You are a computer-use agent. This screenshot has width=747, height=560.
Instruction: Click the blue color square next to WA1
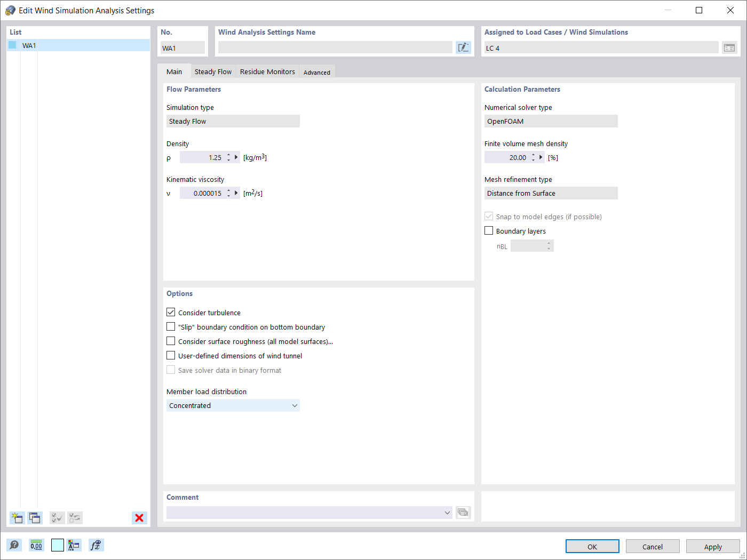point(12,45)
